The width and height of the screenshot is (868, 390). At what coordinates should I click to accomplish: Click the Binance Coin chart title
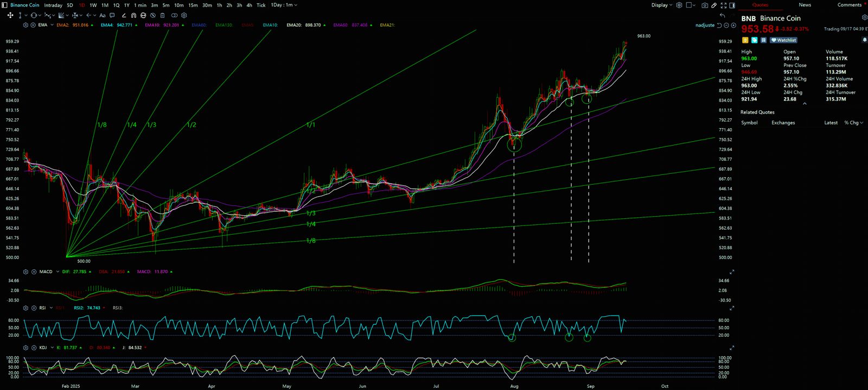(25, 5)
